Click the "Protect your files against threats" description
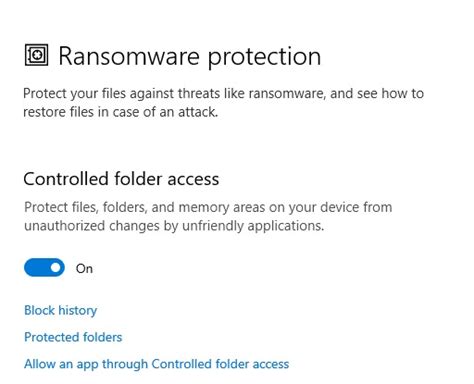The image size is (474, 384). pyautogui.click(x=223, y=102)
